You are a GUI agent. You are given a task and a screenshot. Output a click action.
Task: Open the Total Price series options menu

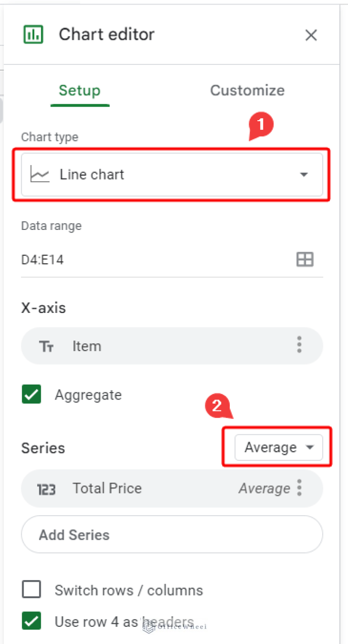299,488
